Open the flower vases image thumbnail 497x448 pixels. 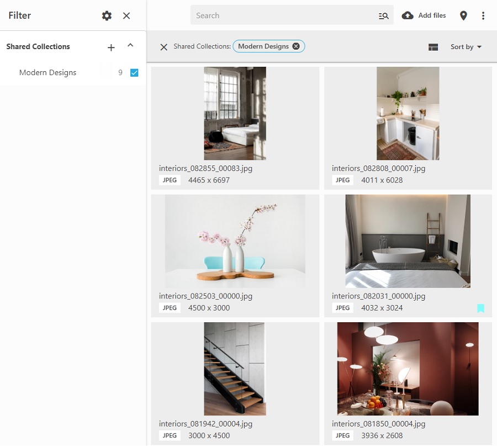coord(235,241)
